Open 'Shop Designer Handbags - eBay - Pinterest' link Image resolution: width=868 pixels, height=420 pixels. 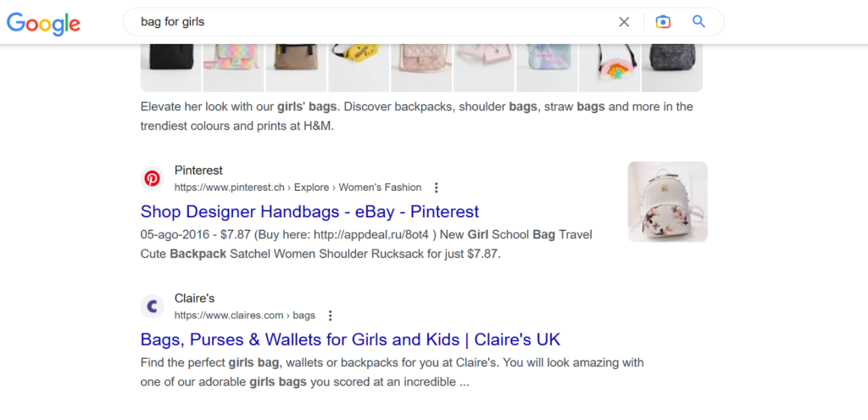point(309,211)
